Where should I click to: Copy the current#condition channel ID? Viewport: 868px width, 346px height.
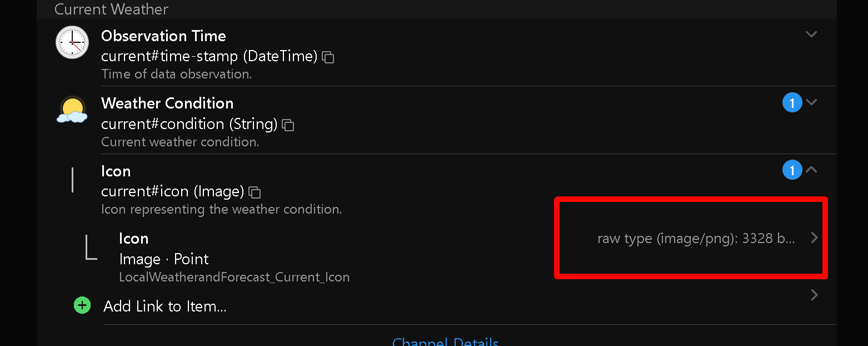pyautogui.click(x=288, y=125)
